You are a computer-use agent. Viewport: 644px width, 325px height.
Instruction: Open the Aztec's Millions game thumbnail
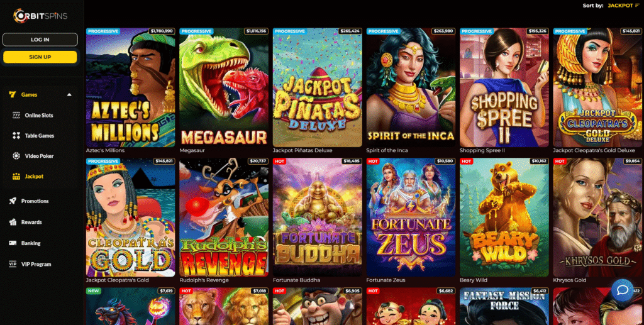[x=131, y=87]
